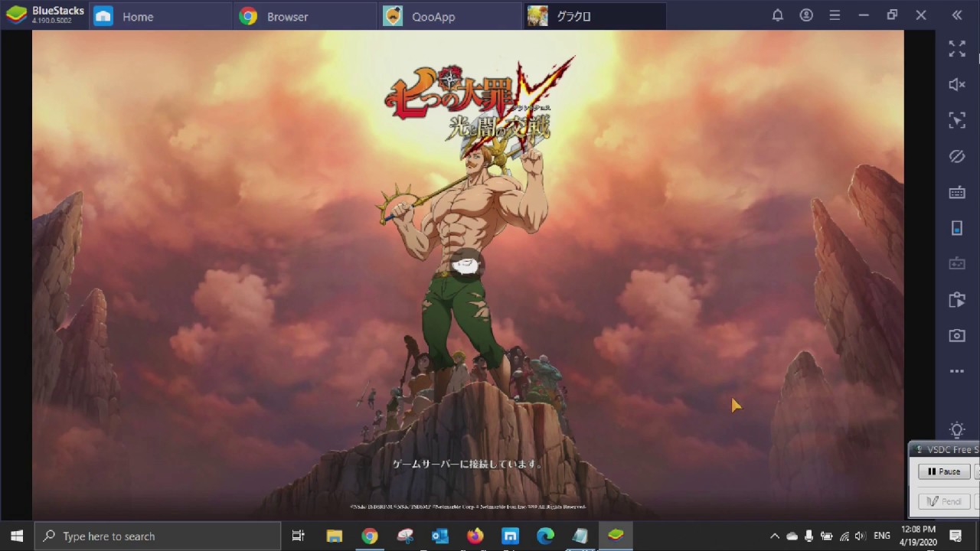The height and width of the screenshot is (551, 980).
Task: Click the BlueStacks logo
Action: [x=17, y=15]
